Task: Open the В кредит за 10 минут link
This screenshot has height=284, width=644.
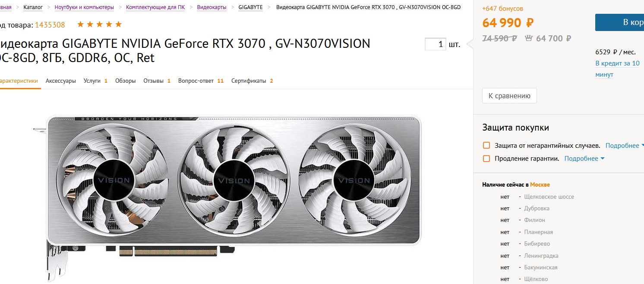Action: tap(617, 69)
